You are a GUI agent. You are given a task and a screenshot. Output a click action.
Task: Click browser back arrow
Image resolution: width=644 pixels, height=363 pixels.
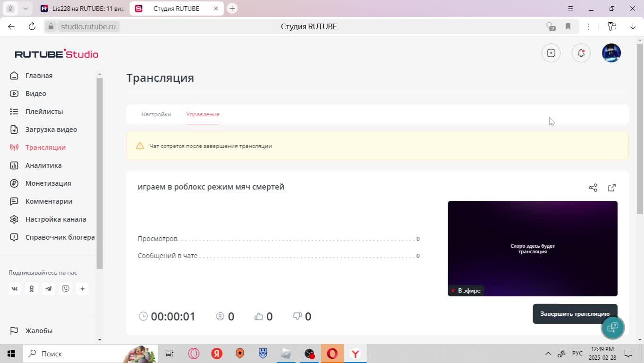click(x=11, y=26)
